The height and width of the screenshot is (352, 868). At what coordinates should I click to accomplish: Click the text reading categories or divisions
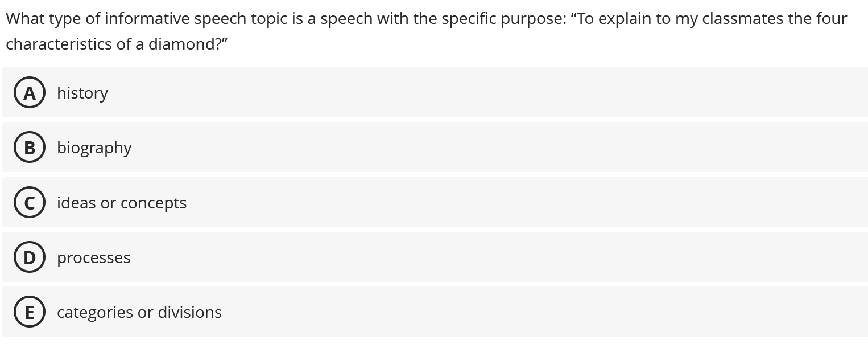(139, 312)
